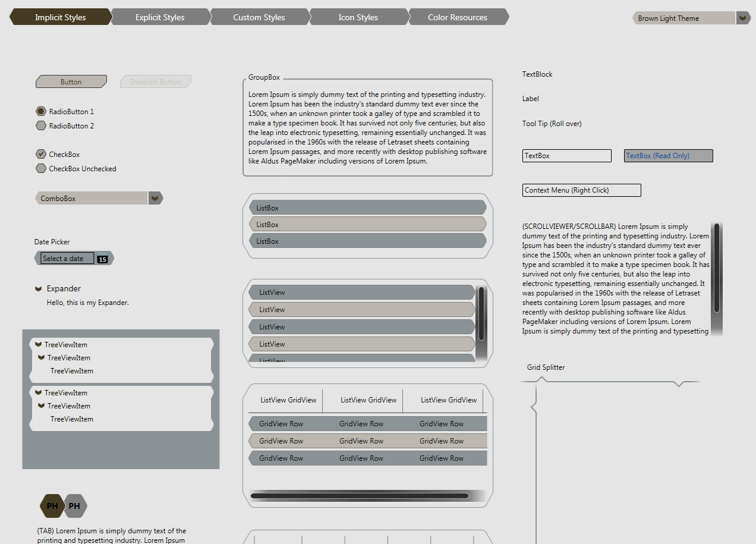Collapse the top-level TreeViewItem in second tree
This screenshot has width=756, height=544.
tap(38, 392)
